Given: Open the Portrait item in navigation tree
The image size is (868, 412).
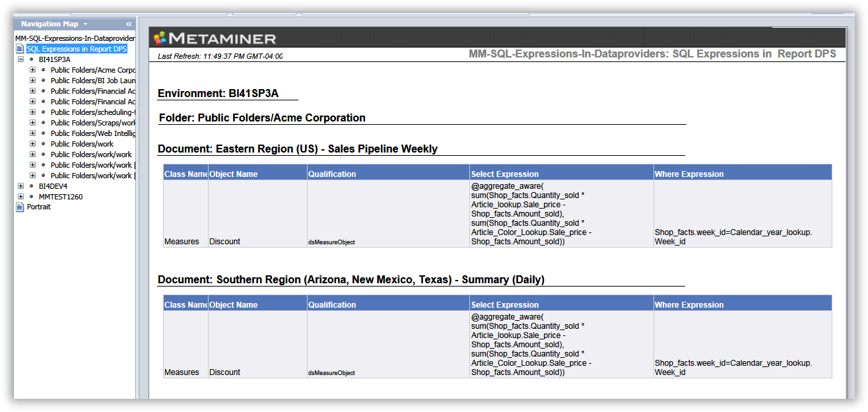Looking at the screenshot, I should pyautogui.click(x=39, y=207).
